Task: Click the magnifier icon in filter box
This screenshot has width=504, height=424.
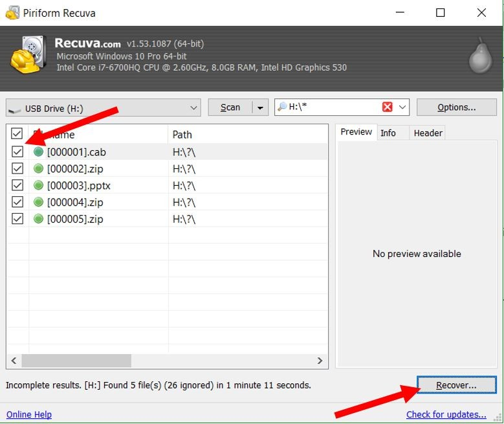Action: [282, 106]
